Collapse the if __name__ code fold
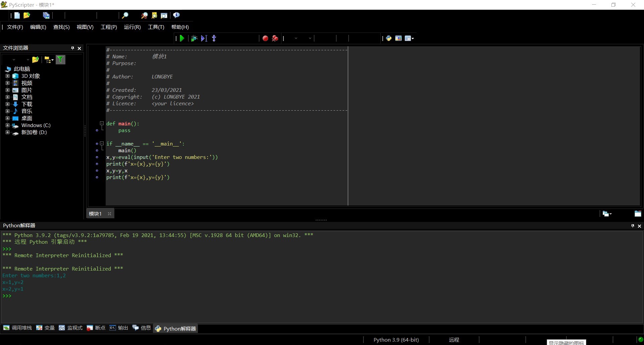The width and height of the screenshot is (644, 345). pyautogui.click(x=102, y=143)
